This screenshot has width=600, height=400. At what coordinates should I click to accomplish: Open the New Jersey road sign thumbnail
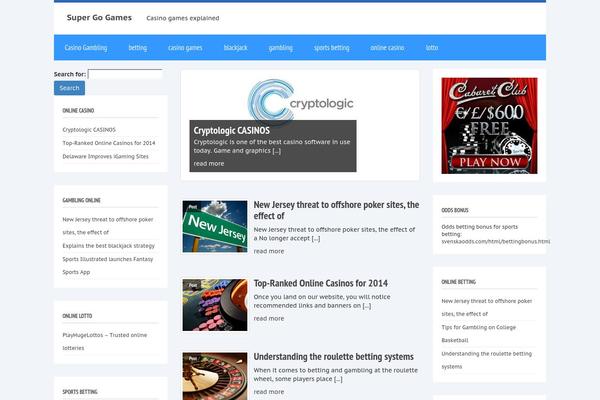point(215,227)
